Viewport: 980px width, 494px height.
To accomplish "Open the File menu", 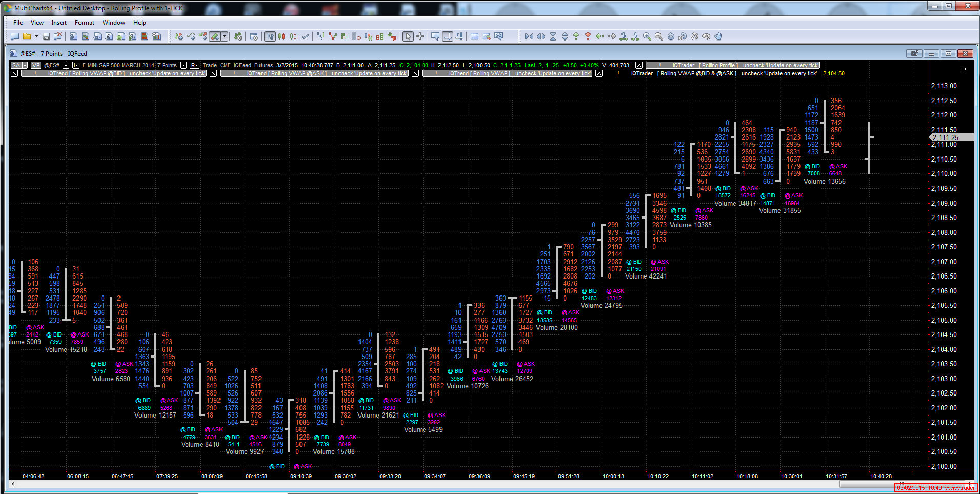I will point(18,23).
